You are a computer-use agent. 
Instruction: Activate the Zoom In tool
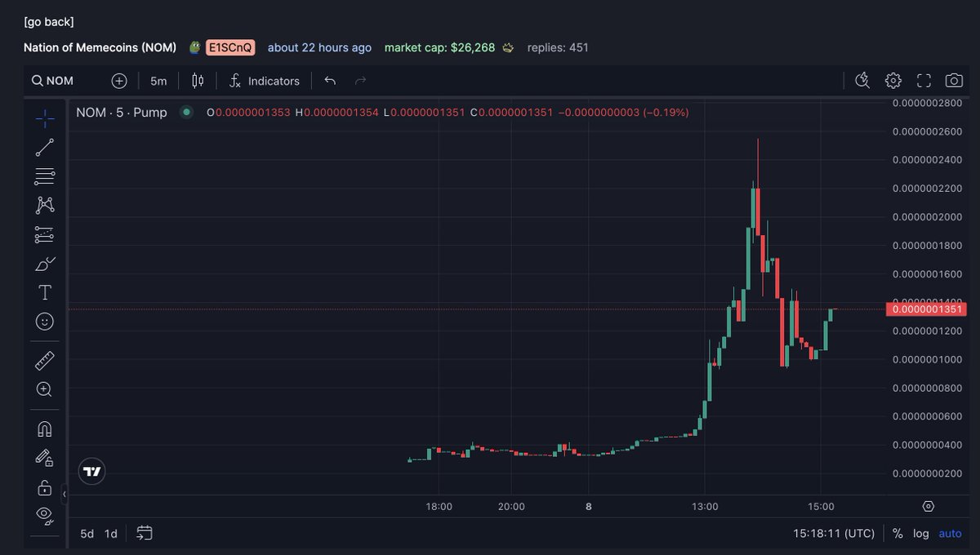point(45,389)
